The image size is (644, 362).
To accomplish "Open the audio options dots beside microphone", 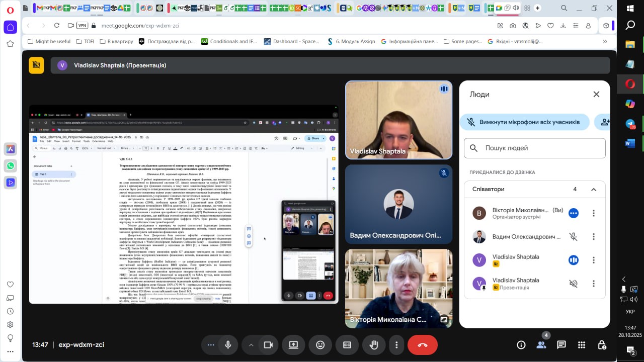I will point(211,345).
